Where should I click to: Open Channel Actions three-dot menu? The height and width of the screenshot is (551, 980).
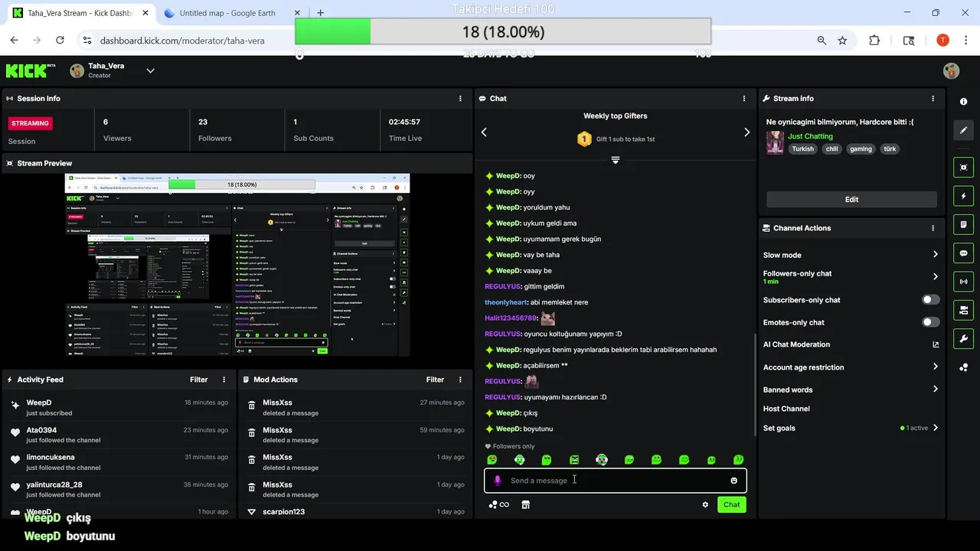point(933,228)
